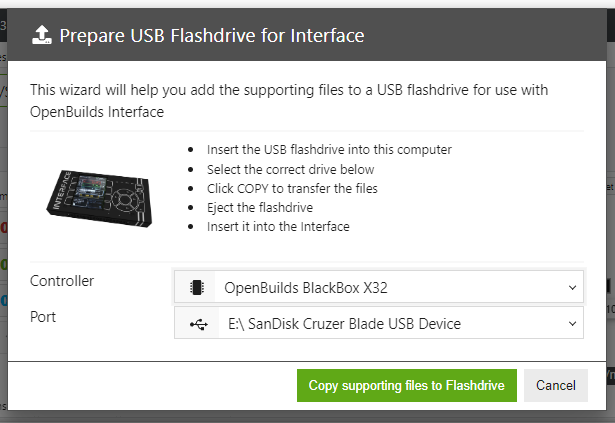Expand the Port dropdown chevron arrow
Viewport: 615px width, 423px height.
coord(573,323)
